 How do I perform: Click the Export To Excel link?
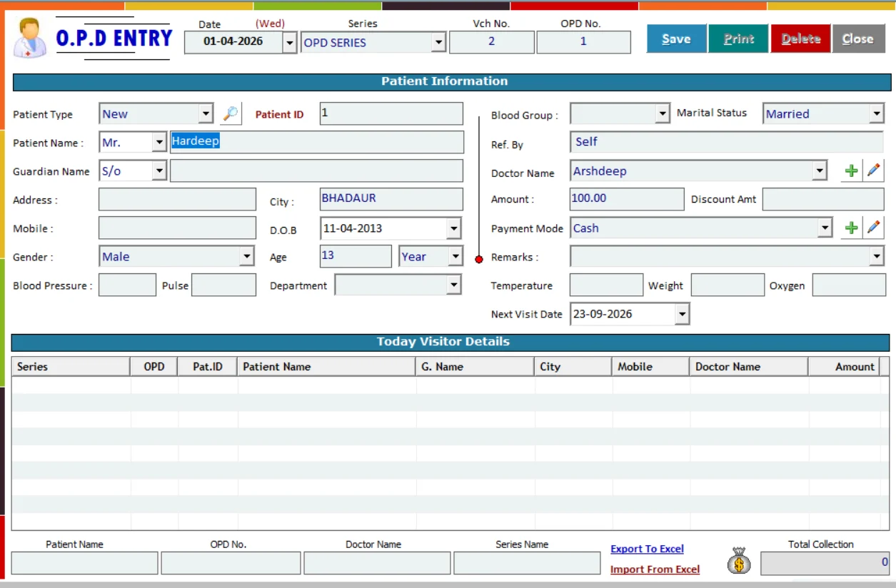(647, 549)
